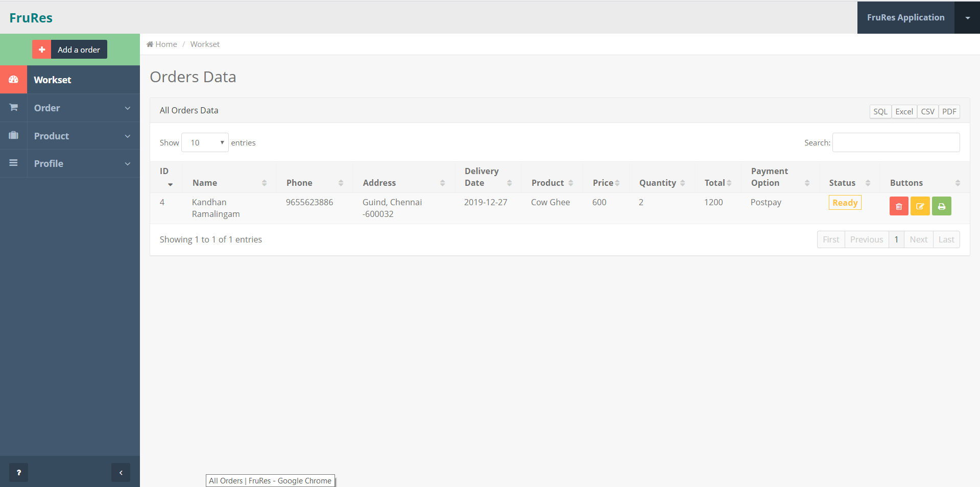Sort table by Quantity column arrows
This screenshot has width=980, height=487.
[x=682, y=183]
